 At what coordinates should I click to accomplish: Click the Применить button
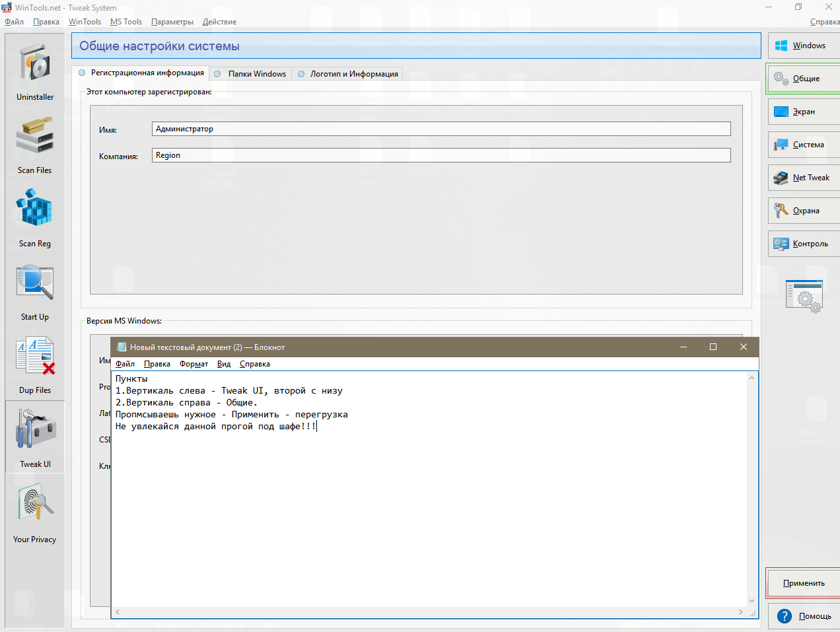point(804,583)
